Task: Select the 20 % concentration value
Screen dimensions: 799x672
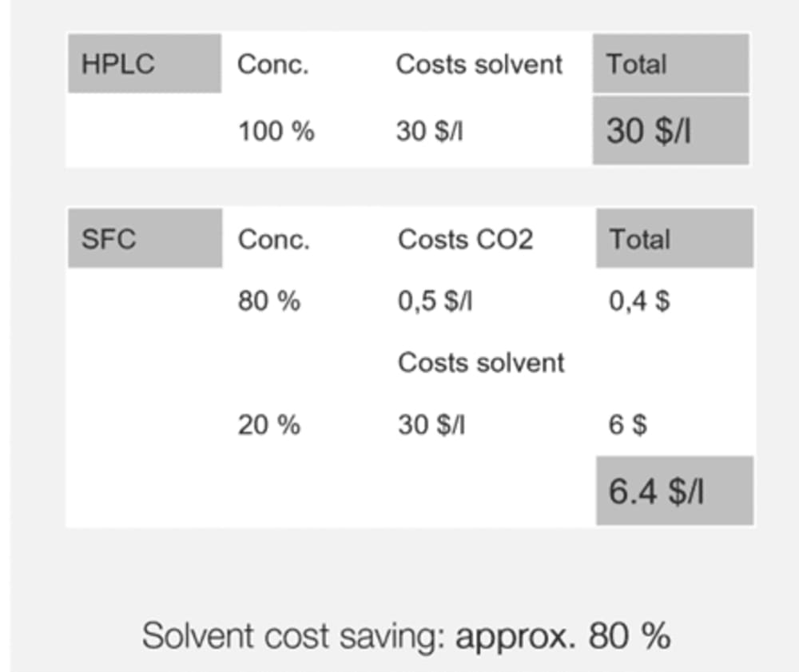Action: point(268,425)
